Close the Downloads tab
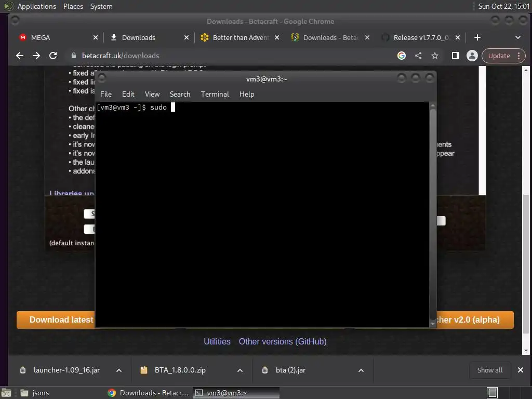Viewport: 532px width, 399px height. pos(187,37)
